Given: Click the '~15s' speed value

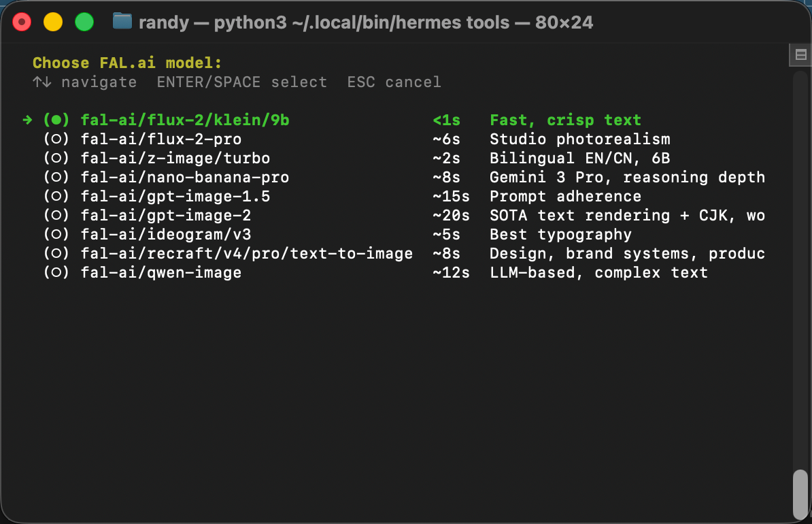Looking at the screenshot, I should (x=451, y=197).
